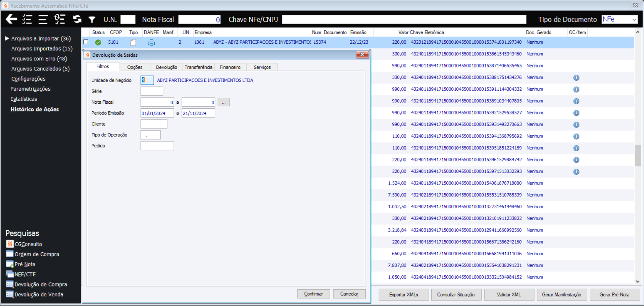Click the Gerar Pré-Nota button
The width and height of the screenshot is (644, 306).
coord(614,295)
